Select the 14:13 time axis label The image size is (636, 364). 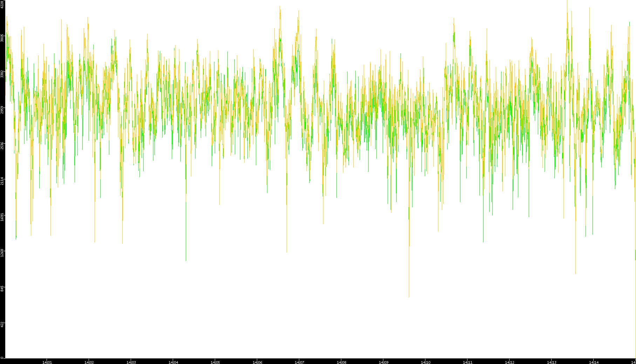pos(552,362)
